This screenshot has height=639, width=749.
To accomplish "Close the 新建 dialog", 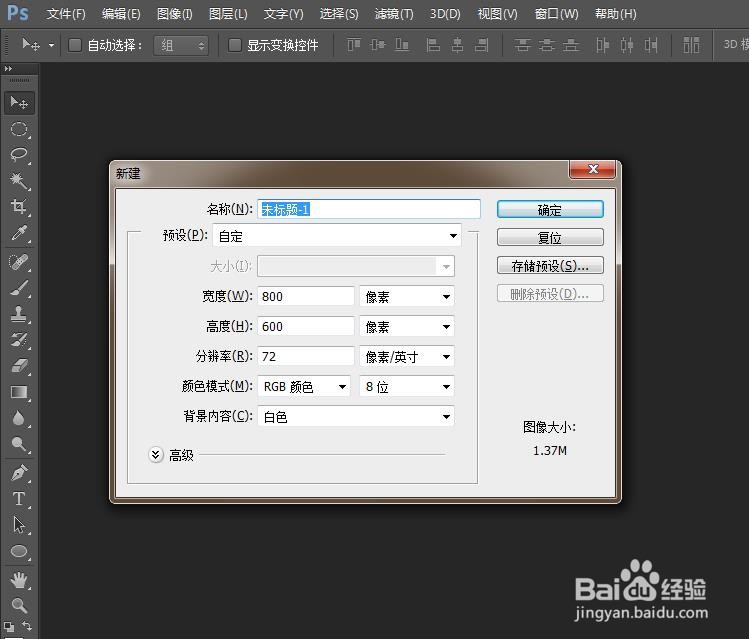I will point(593,169).
